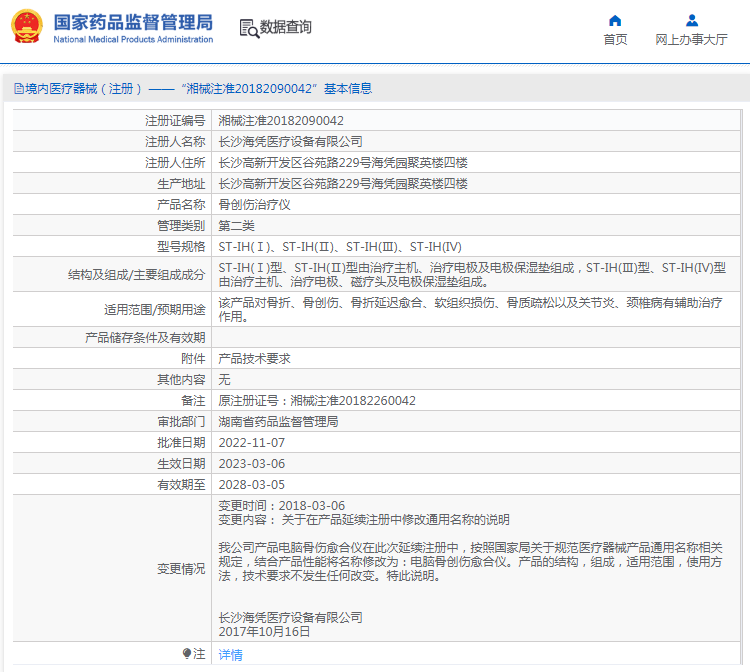Select the approval date 2022-11-07
The image size is (750, 672).
pyautogui.click(x=251, y=442)
